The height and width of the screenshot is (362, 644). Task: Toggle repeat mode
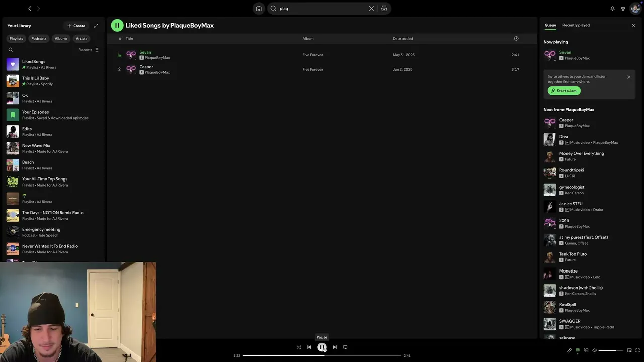(345, 347)
